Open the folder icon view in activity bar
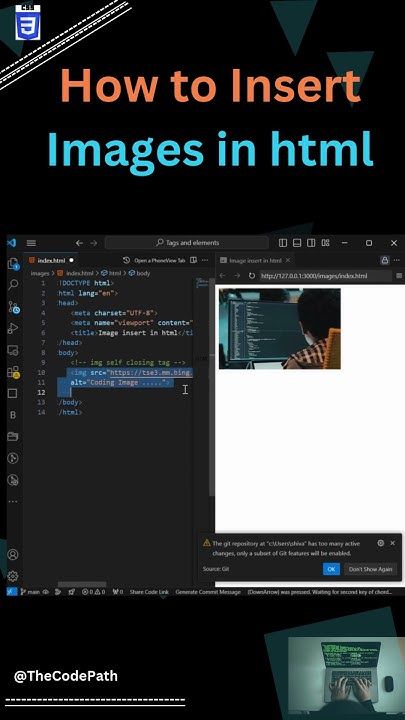Screen dimensions: 405x720 click(x=13, y=436)
